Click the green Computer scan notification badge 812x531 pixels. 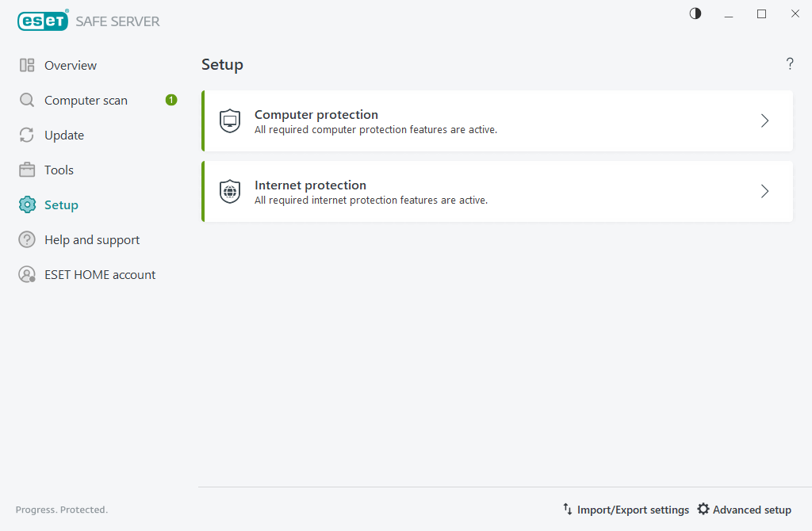click(x=171, y=100)
